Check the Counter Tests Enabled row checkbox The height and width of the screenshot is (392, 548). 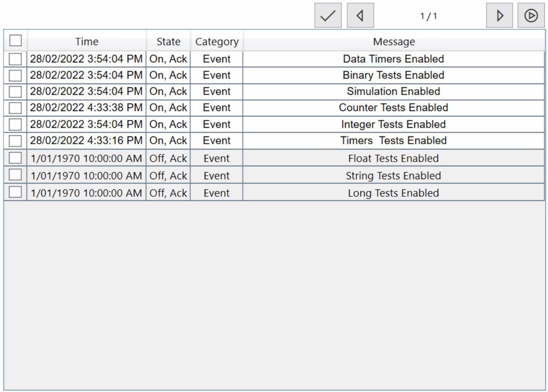pyautogui.click(x=15, y=108)
